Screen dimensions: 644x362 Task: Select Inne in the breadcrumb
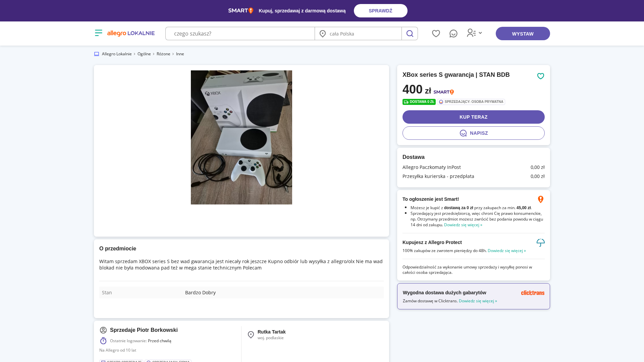180,54
